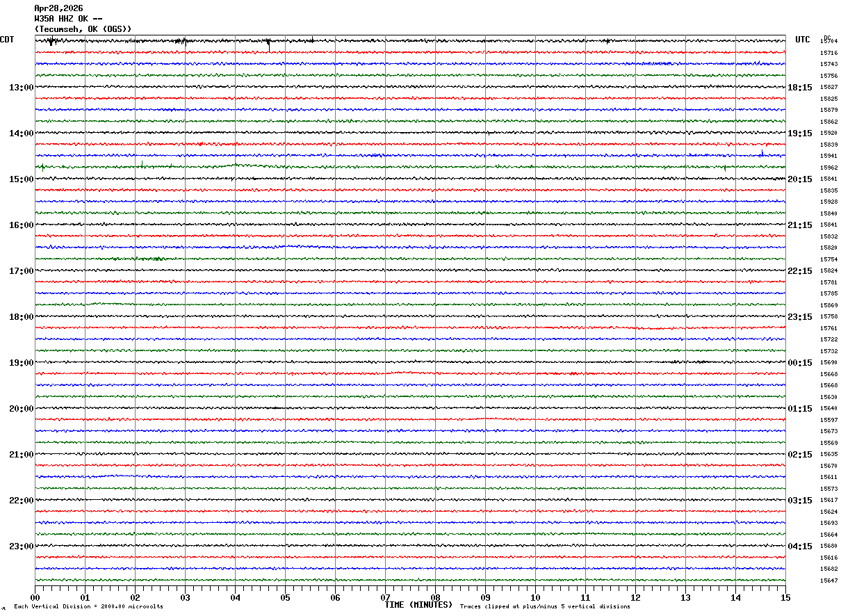The height and width of the screenshot is (616, 841).
Task: Click the 01:15 UTC time label
Action: pyautogui.click(x=800, y=409)
